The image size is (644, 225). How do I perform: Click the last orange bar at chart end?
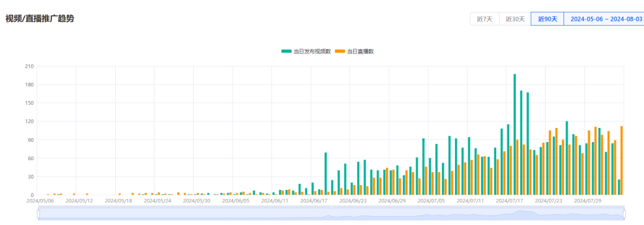click(x=621, y=161)
